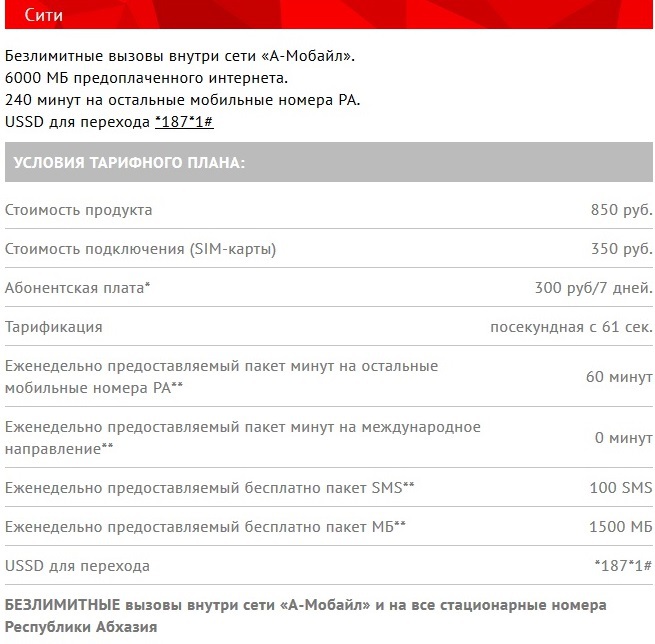Image resolution: width=655 pixels, height=644 pixels.
Task: Click the "БЕЗЛИМИТНЫЕ" bold footnote text
Action: point(63,606)
